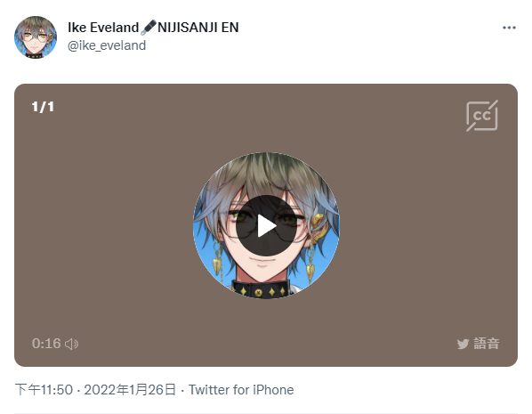Click the 0:16 duration text
Image resolution: width=532 pixels, height=414 pixels.
pyautogui.click(x=46, y=344)
